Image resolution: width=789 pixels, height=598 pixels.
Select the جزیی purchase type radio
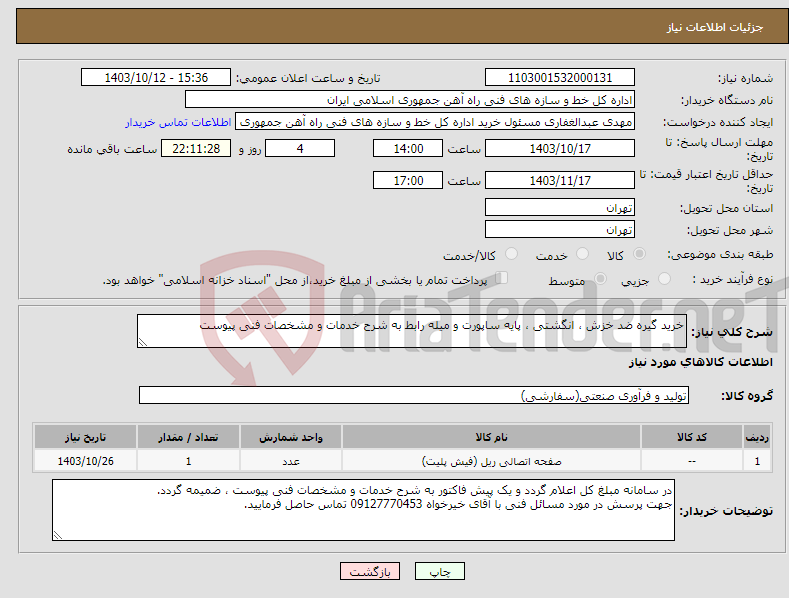click(x=664, y=278)
